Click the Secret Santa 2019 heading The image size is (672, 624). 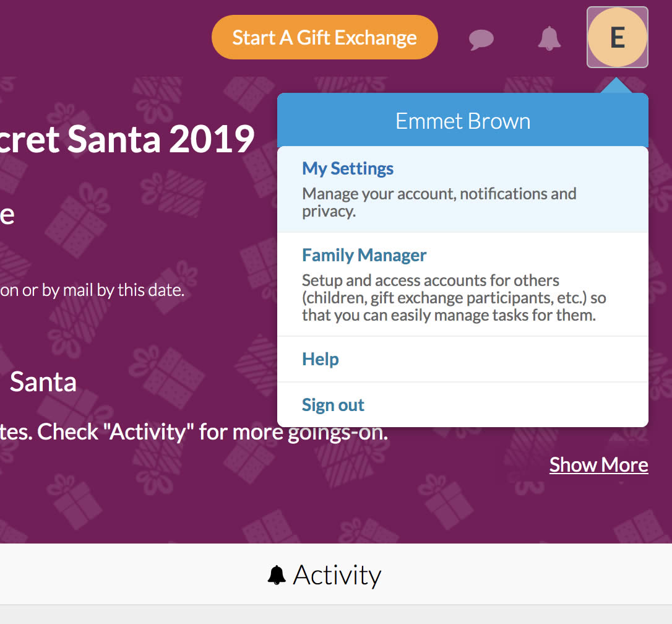[127, 139]
